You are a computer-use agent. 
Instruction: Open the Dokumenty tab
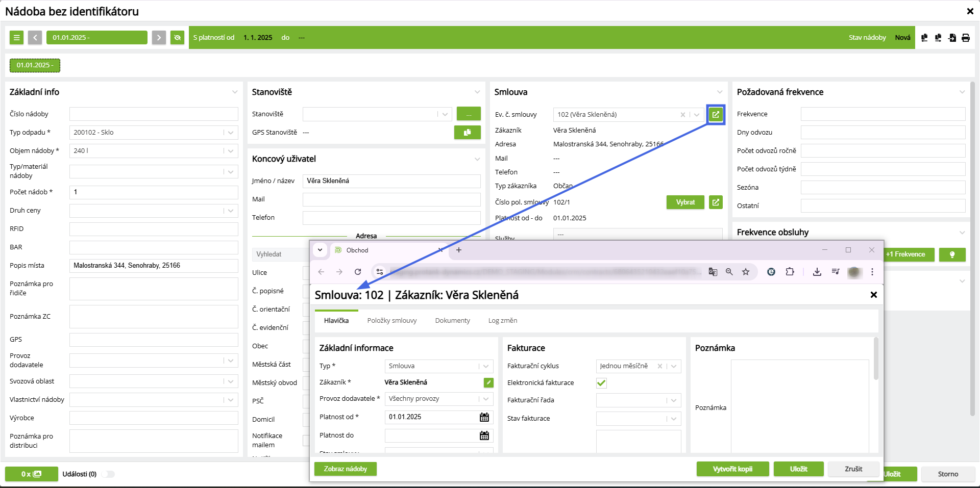(453, 321)
